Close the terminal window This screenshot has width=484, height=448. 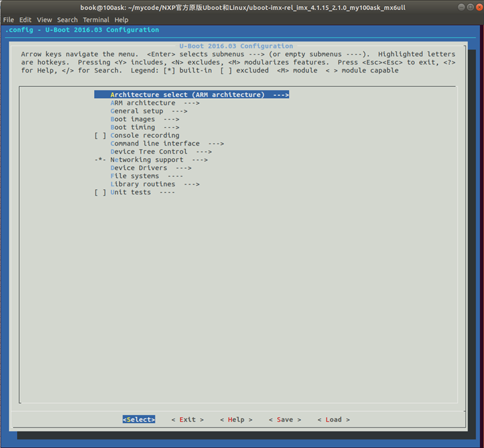point(479,7)
